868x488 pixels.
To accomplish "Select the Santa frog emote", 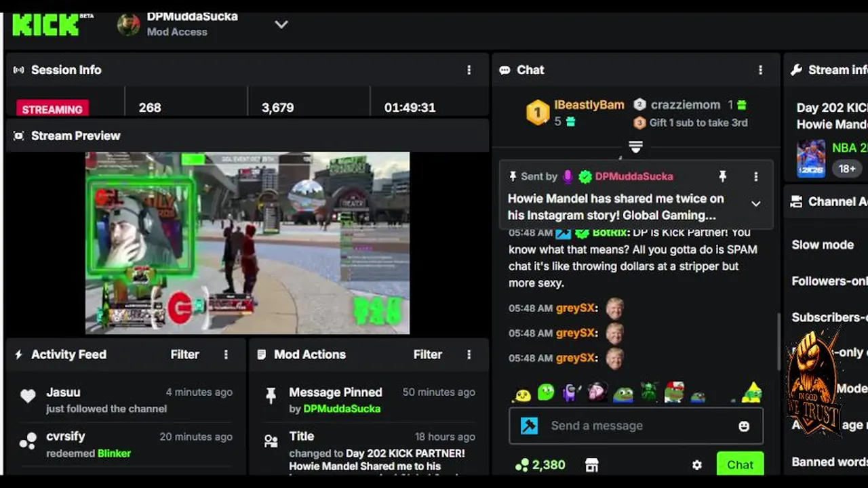I will tap(674, 392).
